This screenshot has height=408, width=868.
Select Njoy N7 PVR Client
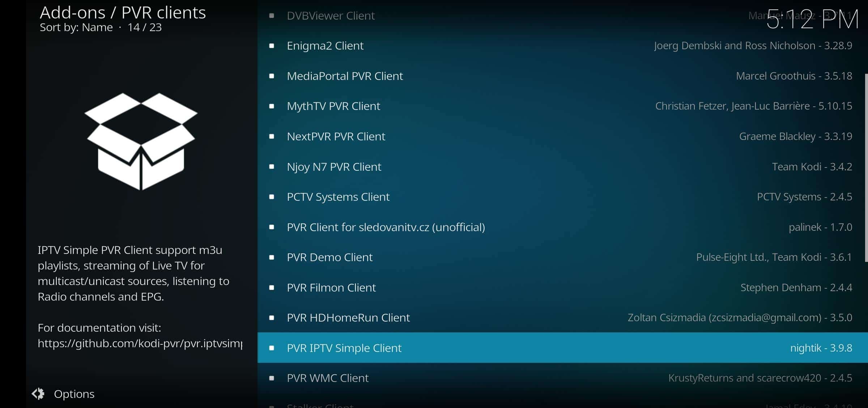(562, 167)
